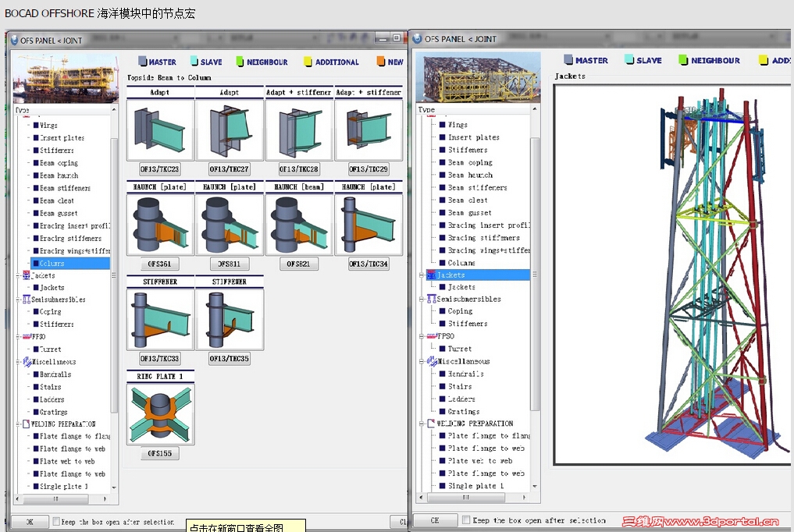This screenshot has width=794, height=532.
Task: Toggle Keep the box open in right panel
Action: (466, 520)
